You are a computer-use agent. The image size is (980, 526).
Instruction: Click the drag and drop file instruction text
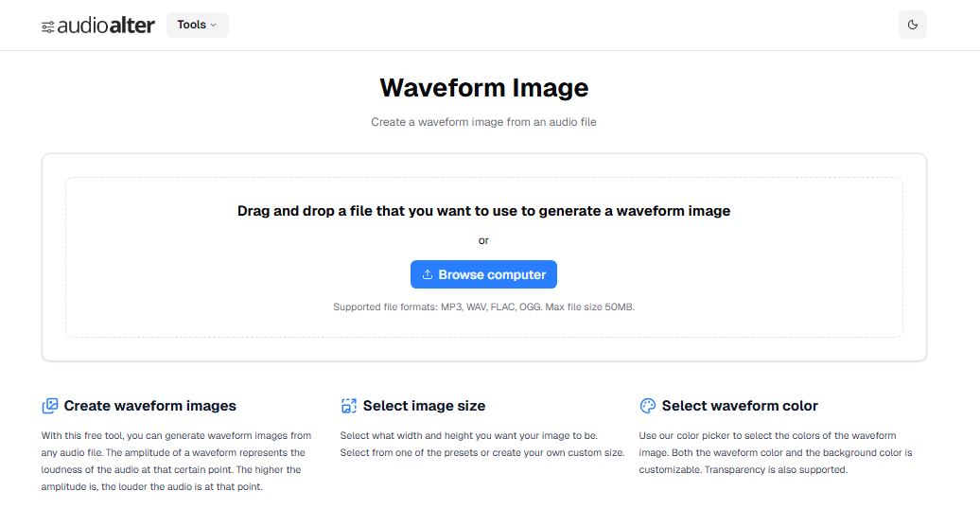(483, 211)
